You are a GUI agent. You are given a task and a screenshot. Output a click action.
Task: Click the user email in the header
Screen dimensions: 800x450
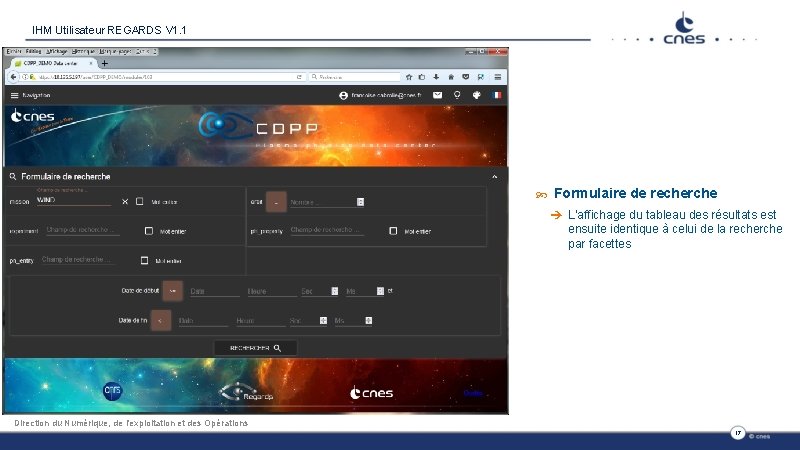click(x=386, y=95)
